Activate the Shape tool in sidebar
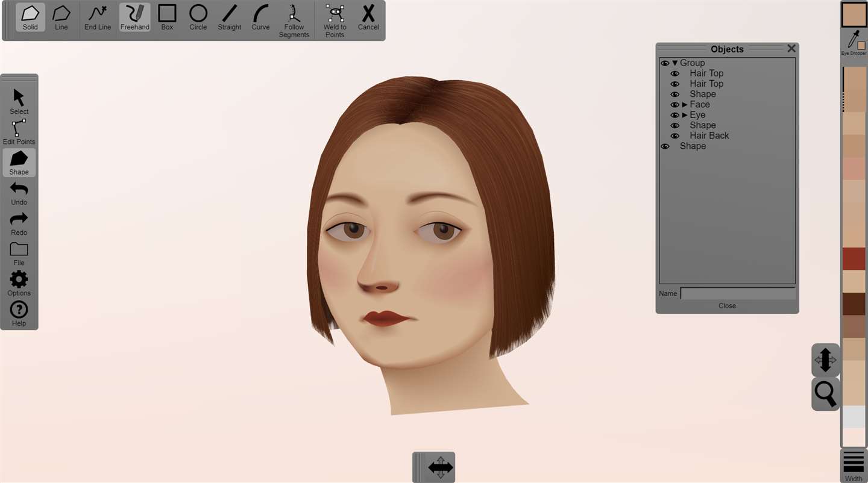The image size is (868, 483). [x=19, y=163]
